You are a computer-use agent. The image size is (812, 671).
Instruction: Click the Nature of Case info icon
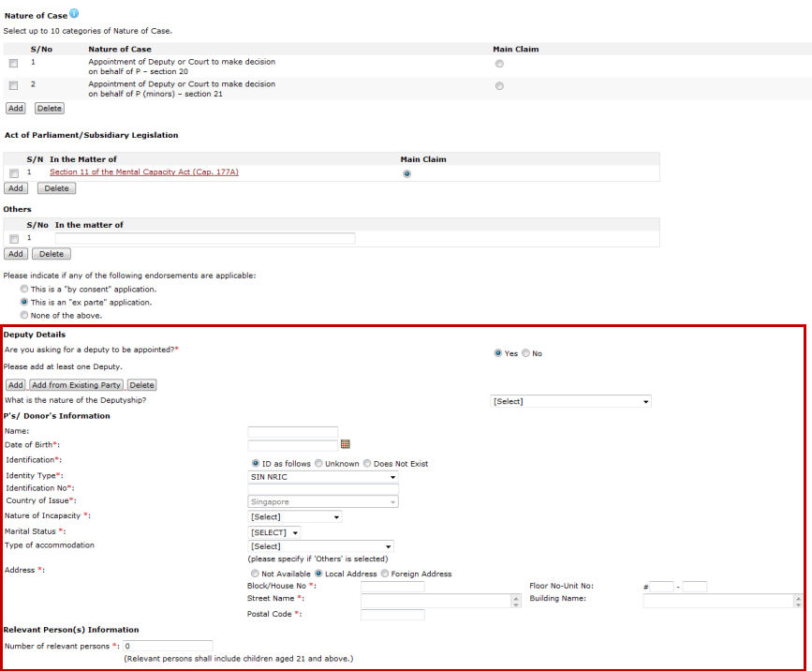(74, 14)
